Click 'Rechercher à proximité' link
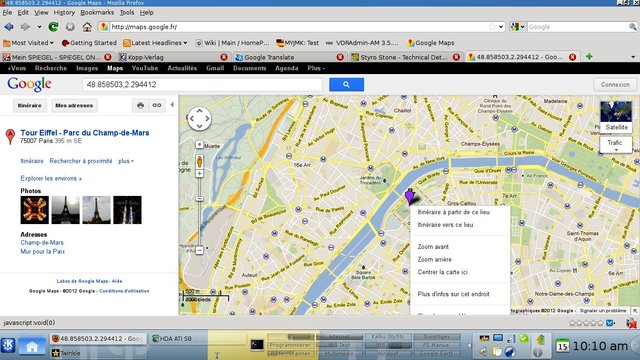 tap(81, 161)
